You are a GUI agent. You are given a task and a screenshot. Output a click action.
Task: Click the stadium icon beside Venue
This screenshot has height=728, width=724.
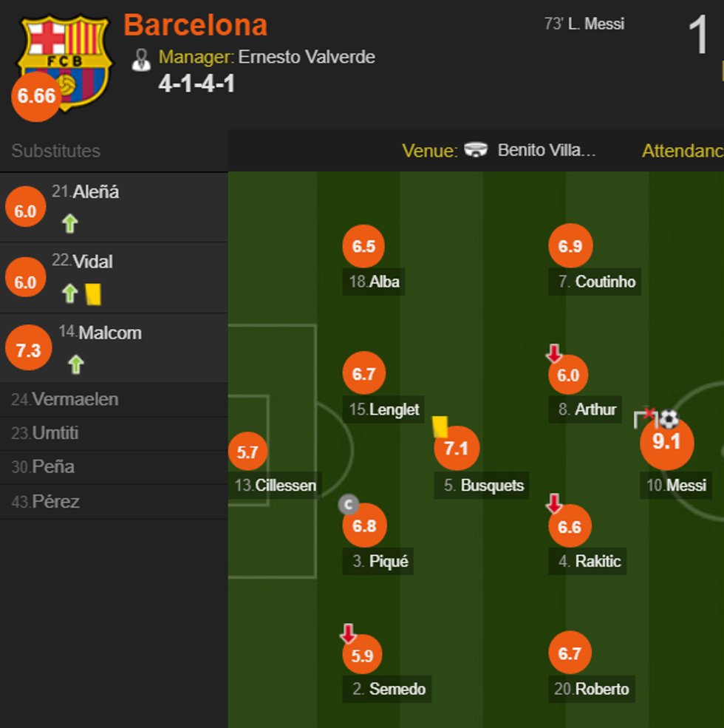[476, 150]
